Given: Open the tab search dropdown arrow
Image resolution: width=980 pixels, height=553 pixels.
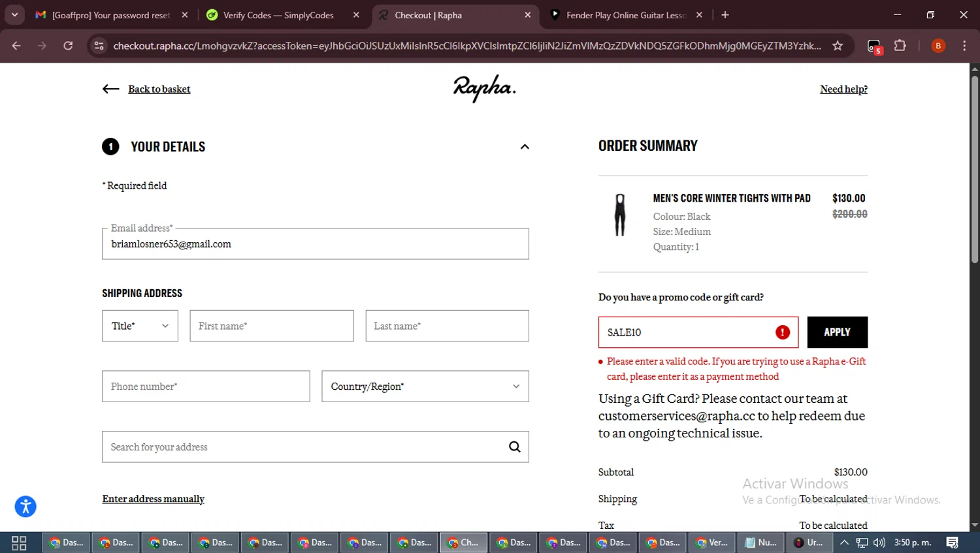Looking at the screenshot, I should point(14,15).
